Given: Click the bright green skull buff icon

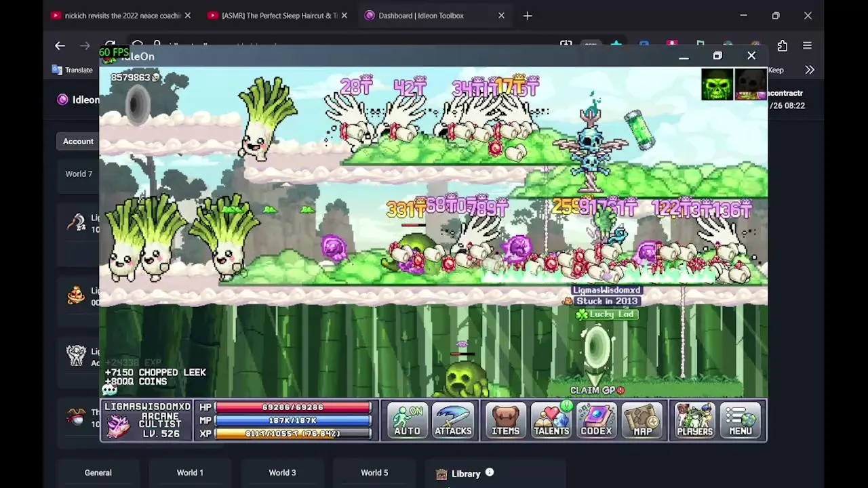Looking at the screenshot, I should tap(717, 85).
